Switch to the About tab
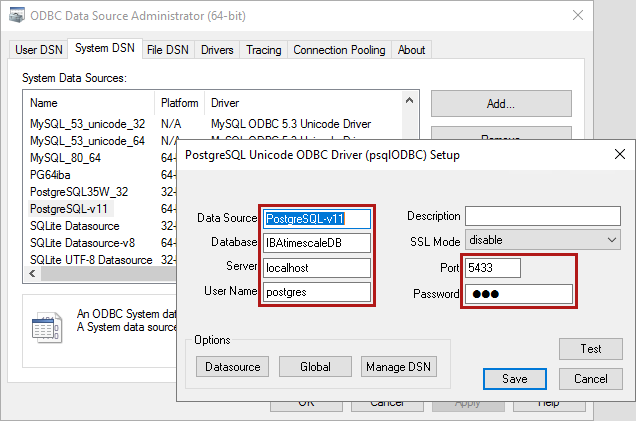Screen dimensions: 636x421 411,50
